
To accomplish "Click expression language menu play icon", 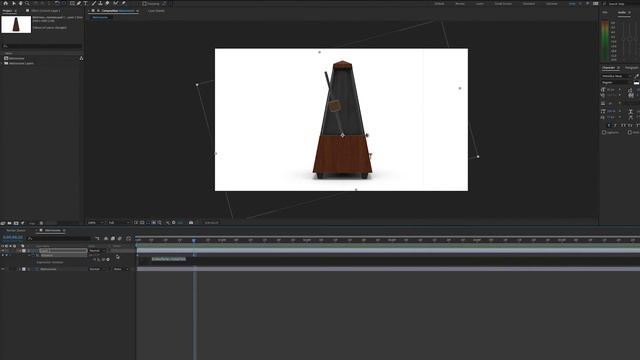I will [108, 260].
